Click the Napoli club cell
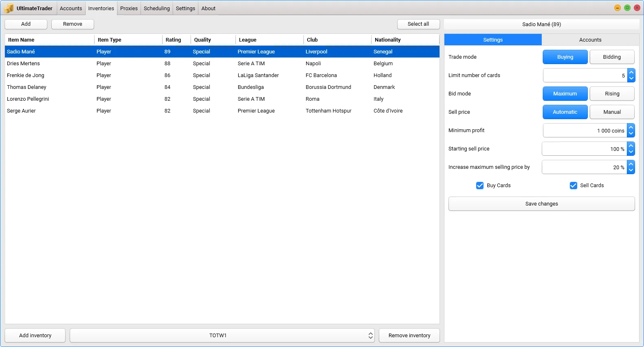The height and width of the screenshot is (347, 644). 313,64
